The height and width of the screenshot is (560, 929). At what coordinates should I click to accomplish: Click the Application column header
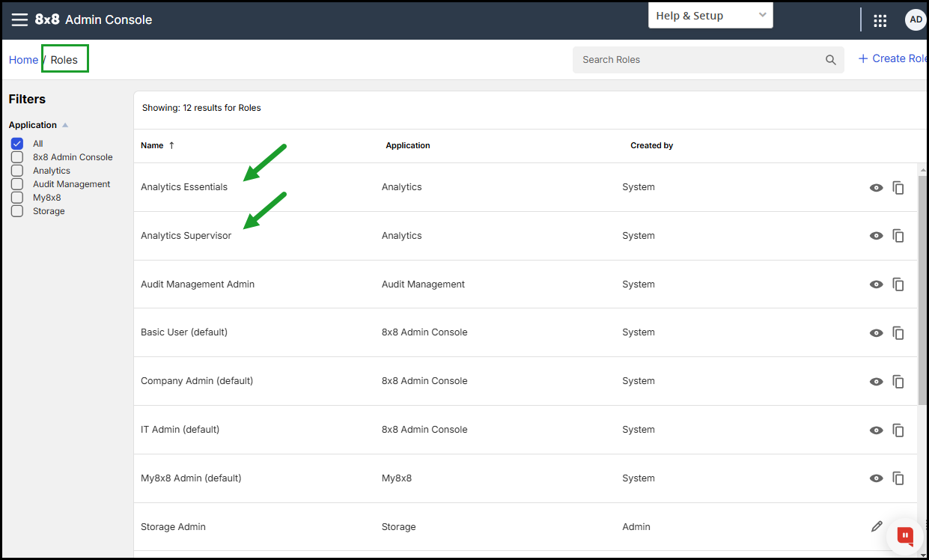click(x=408, y=145)
